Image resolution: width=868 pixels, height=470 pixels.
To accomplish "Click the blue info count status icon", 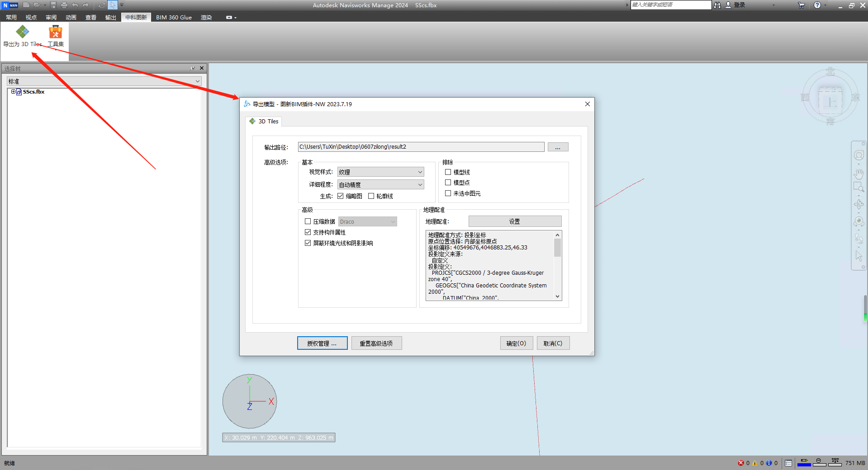I will point(769,463).
